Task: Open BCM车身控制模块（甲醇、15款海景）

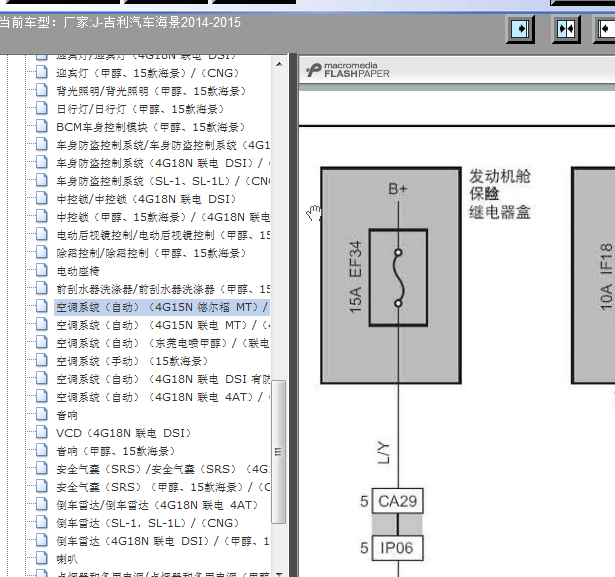Action: (151, 127)
